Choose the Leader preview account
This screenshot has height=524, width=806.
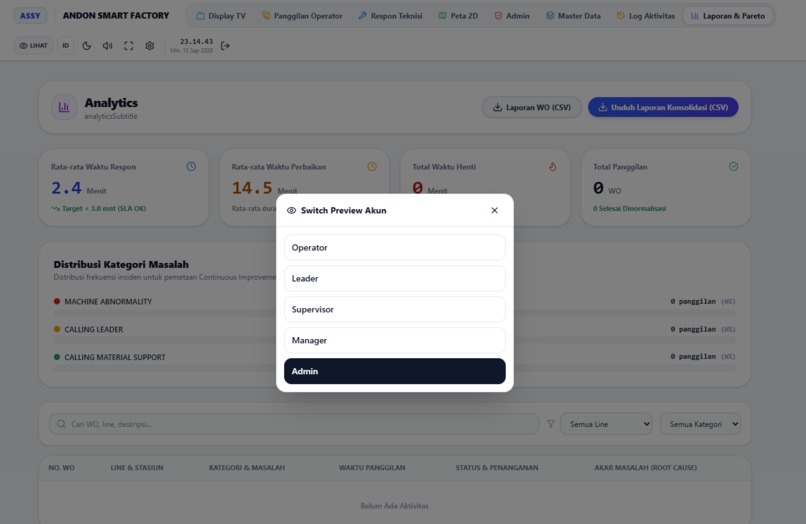point(395,278)
